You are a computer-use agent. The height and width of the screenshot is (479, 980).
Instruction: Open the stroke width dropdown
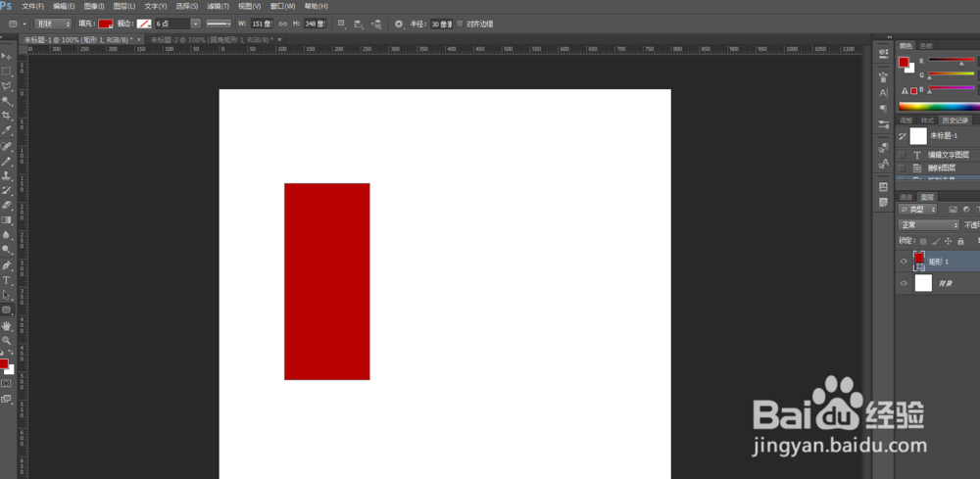click(196, 24)
